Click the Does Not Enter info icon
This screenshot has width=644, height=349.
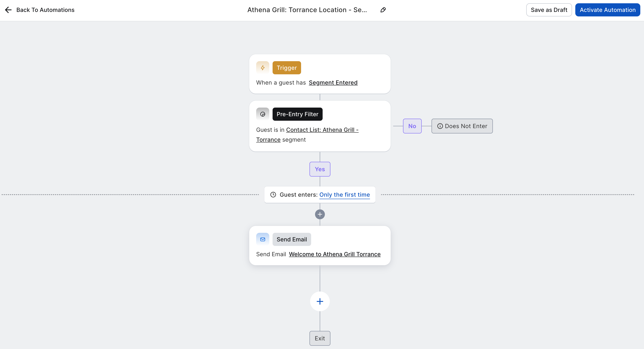click(x=440, y=126)
